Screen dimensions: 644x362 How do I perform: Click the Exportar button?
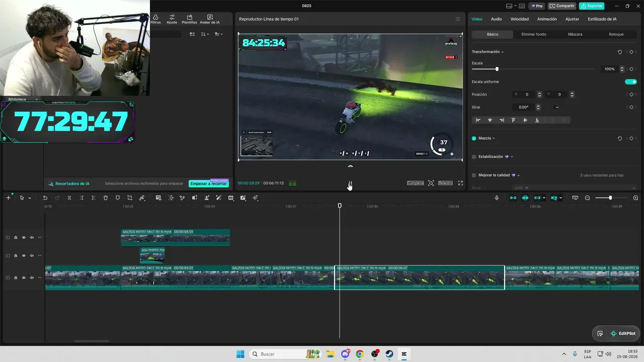(x=592, y=6)
